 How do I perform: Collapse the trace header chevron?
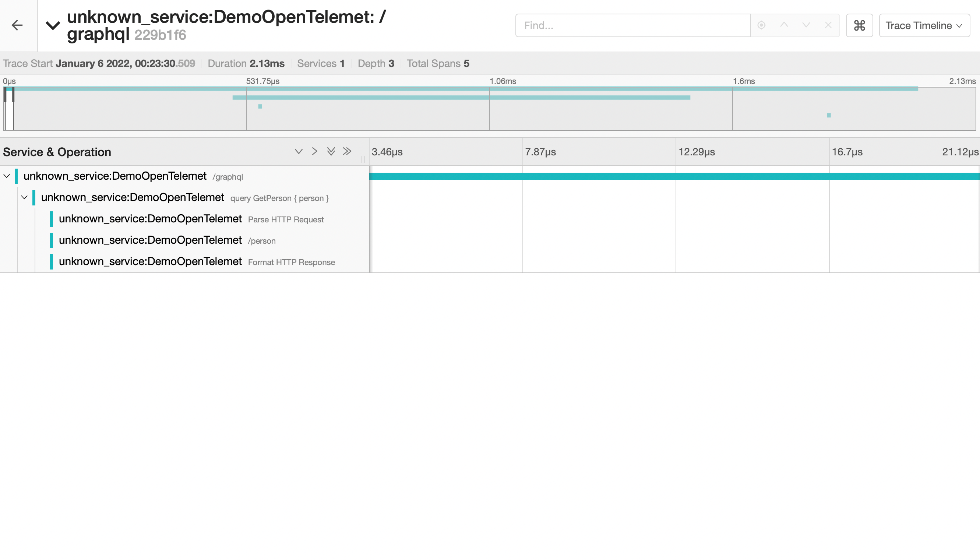point(53,25)
